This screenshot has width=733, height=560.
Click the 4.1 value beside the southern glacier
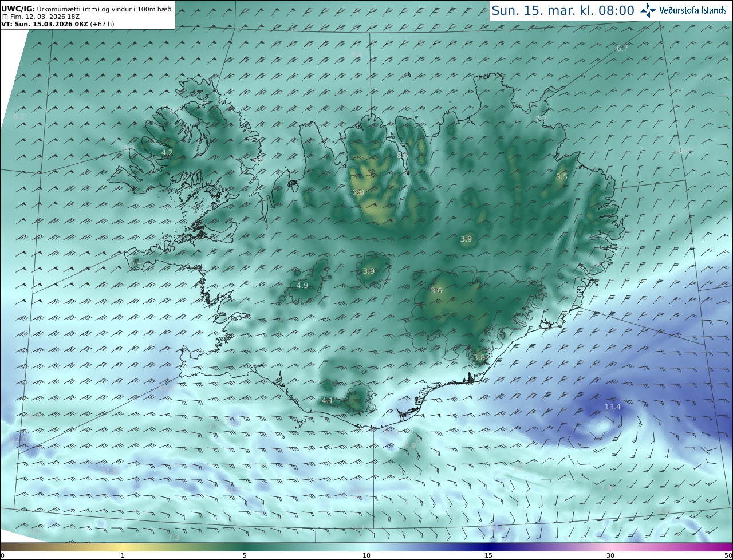click(x=328, y=401)
